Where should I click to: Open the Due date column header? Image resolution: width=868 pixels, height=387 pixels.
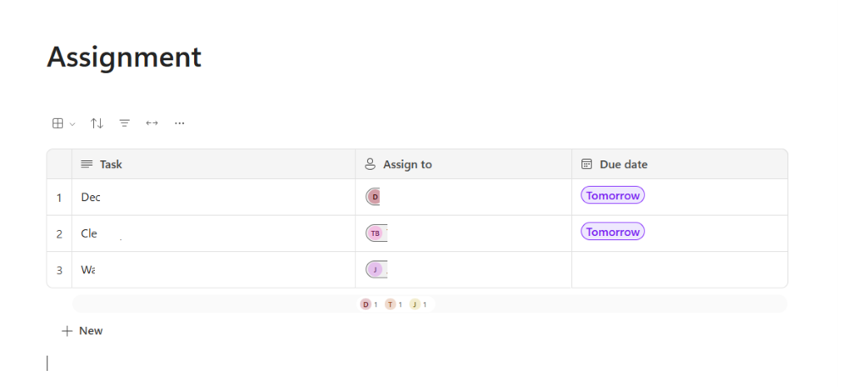click(x=623, y=165)
